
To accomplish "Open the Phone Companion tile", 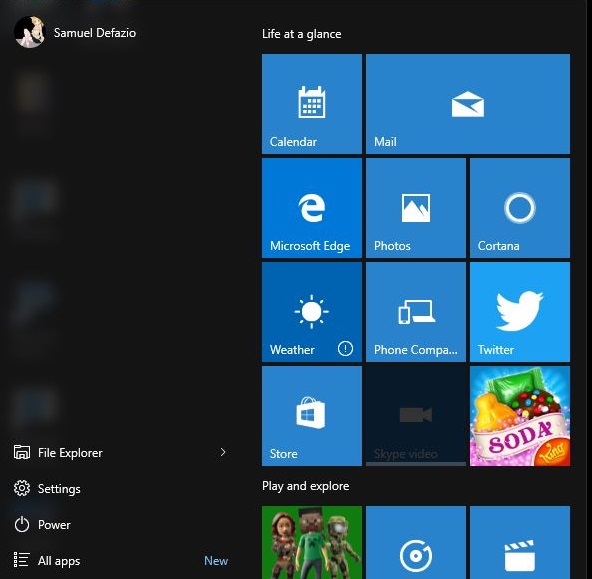I will 416,312.
